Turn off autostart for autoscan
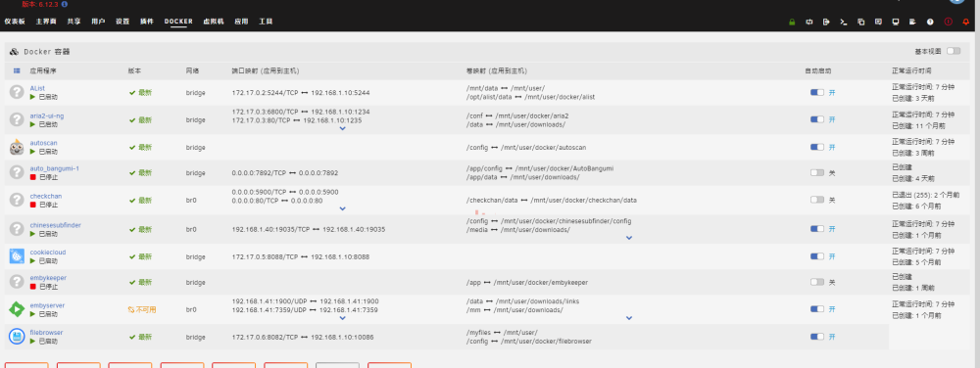Screen dimensions: 980x368 [x=817, y=147]
